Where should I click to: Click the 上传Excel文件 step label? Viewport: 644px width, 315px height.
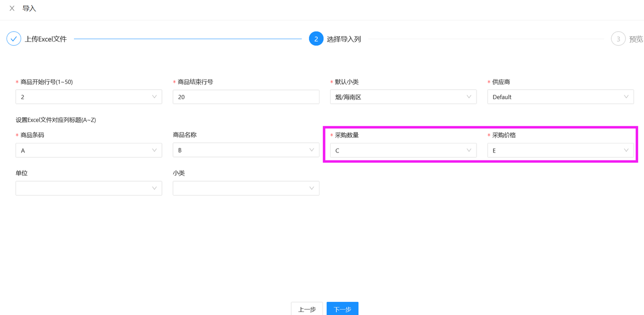(46, 39)
